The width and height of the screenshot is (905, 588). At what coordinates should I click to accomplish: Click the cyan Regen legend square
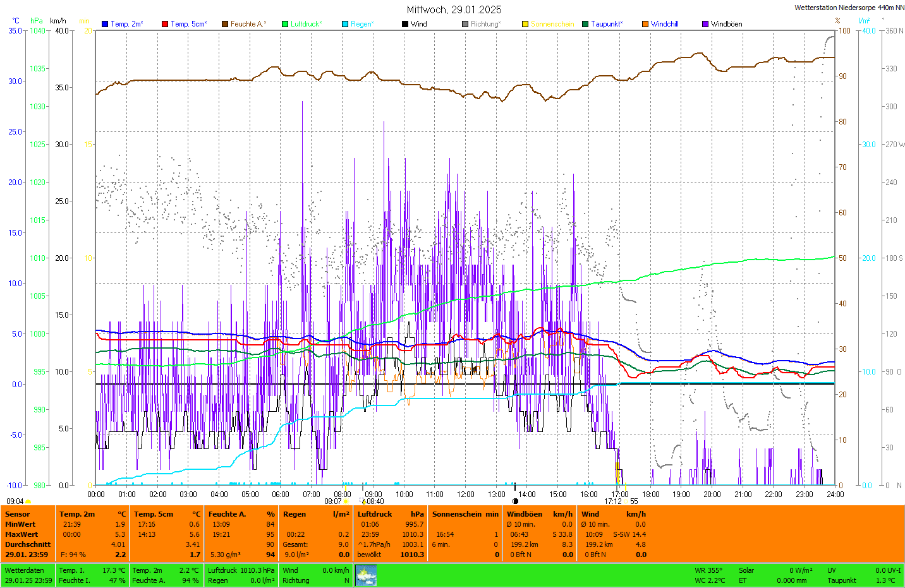[345, 24]
